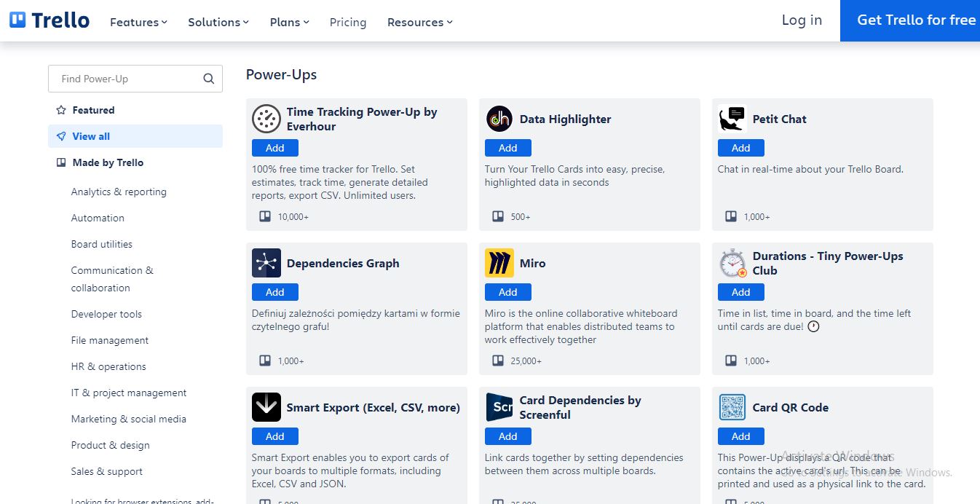Screen dimensions: 980x504
Task: Open the Pricing page from navigation
Action: click(348, 22)
